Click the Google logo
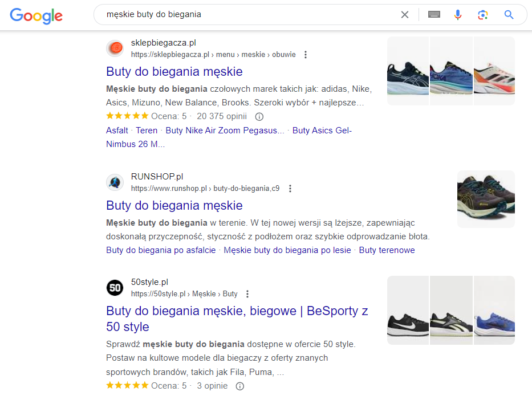This screenshot has width=532, height=408. [x=36, y=15]
